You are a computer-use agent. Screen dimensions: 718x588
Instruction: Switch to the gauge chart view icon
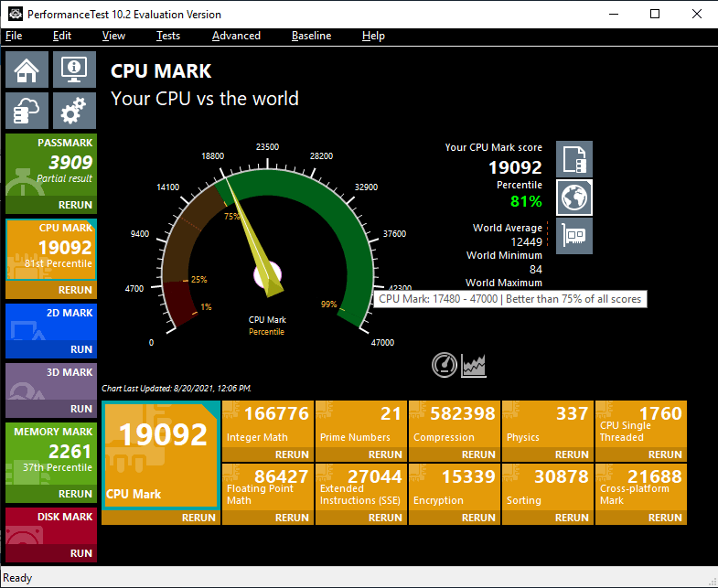pyautogui.click(x=445, y=365)
